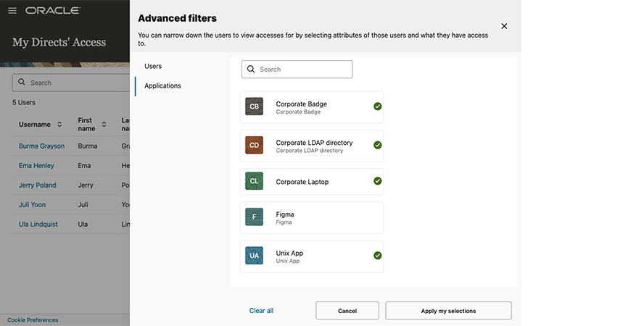Open Burma Grayson user link
The width and height of the screenshot is (644, 326).
[41, 146]
